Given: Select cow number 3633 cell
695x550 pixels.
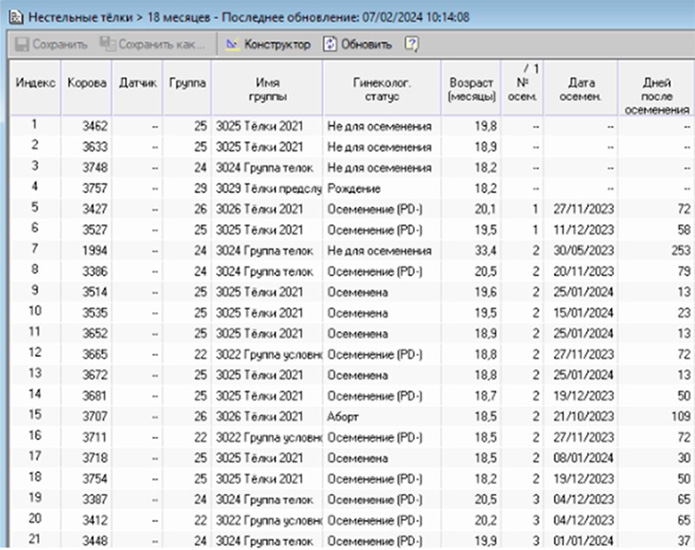Looking at the screenshot, I should [87, 147].
